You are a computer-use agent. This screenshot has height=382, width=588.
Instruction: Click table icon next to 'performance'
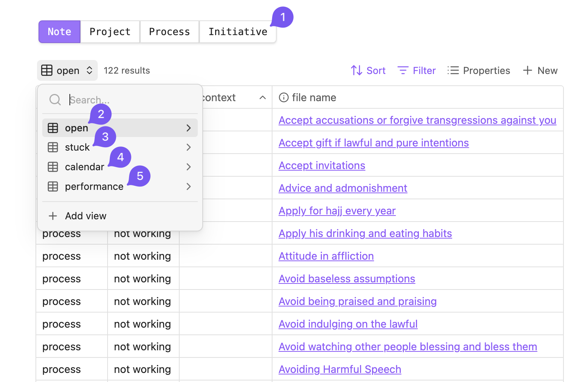[53, 186]
